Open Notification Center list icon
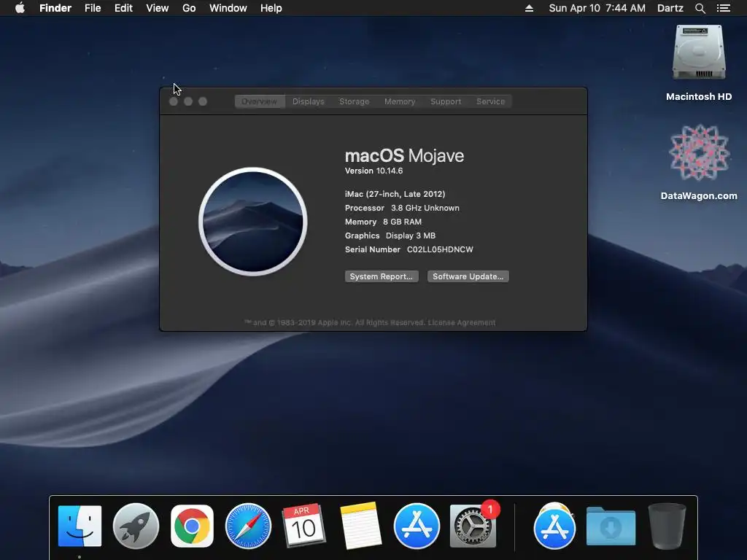 click(723, 8)
